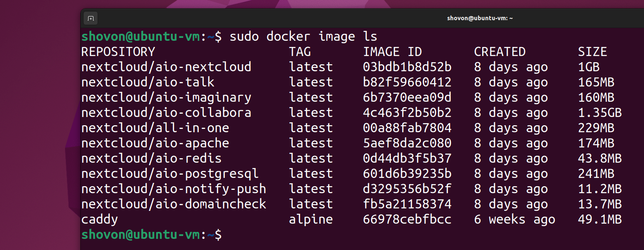
Task: Click the caddy repository name
Action: pyautogui.click(x=100, y=219)
